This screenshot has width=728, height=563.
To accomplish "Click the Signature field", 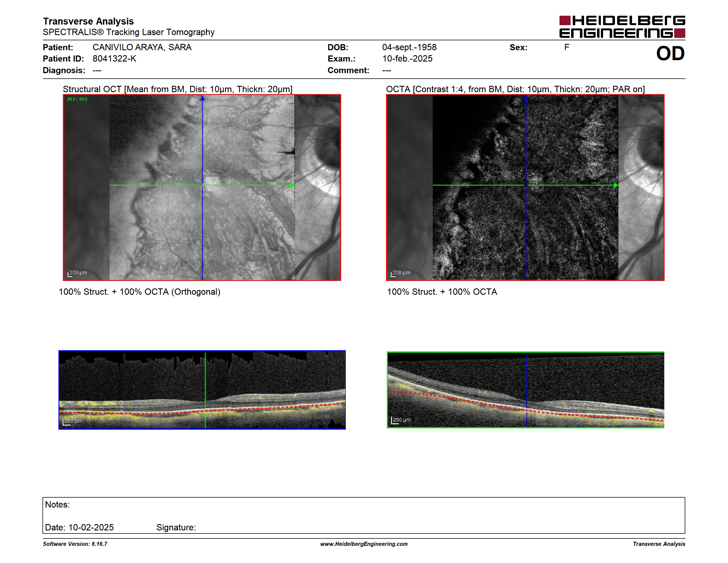I will (x=176, y=527).
